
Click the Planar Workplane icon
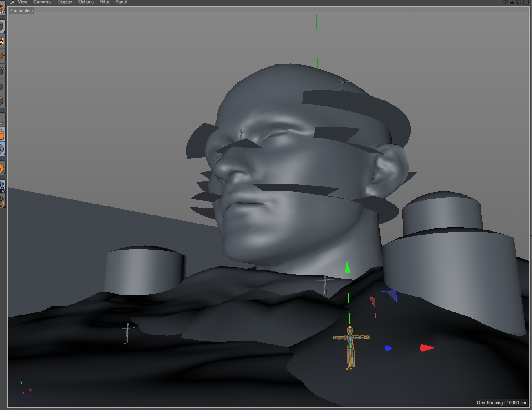pyautogui.click(x=2, y=201)
